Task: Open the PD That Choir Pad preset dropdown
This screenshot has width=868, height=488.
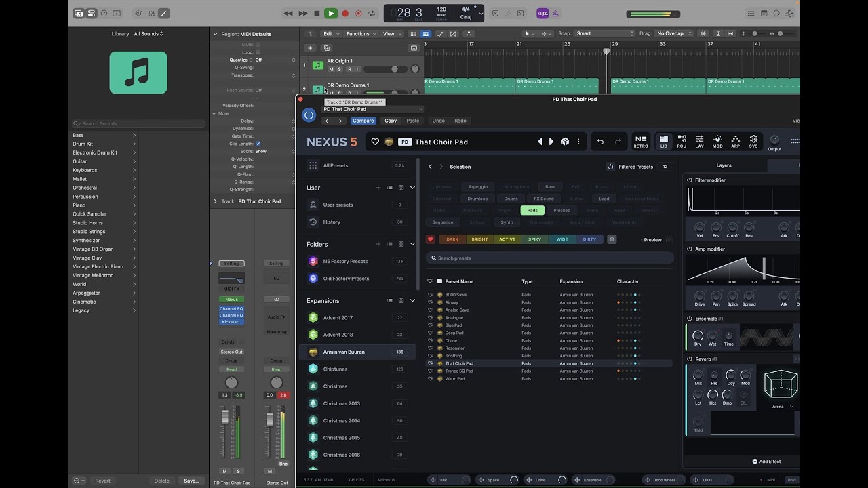Action: 372,109
